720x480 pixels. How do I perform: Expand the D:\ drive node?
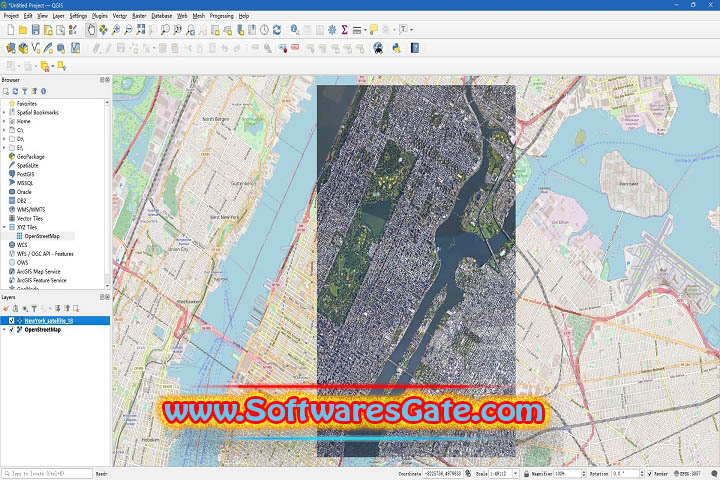4,139
